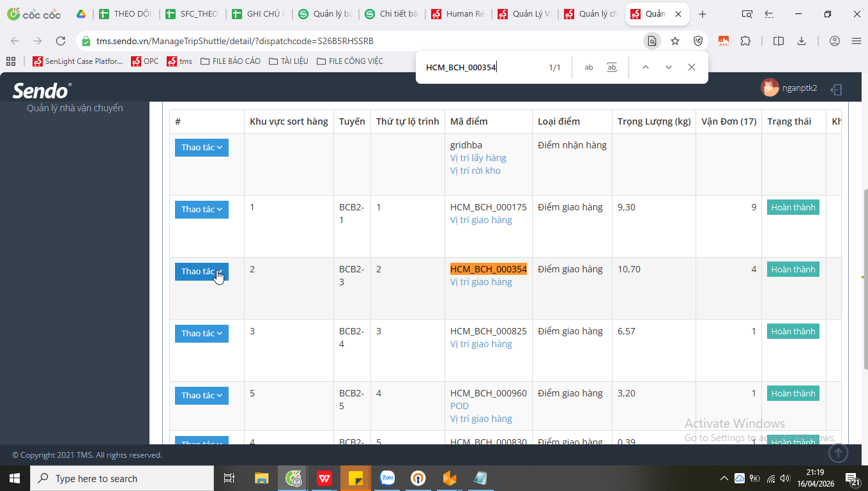Click the Trọng Lượng (kg) column header

point(653,121)
